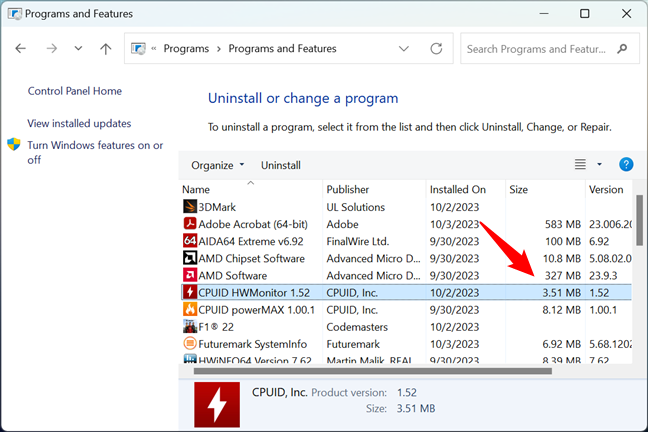This screenshot has height=432, width=648.
Task: Sort by the Size column header
Action: pos(545,189)
